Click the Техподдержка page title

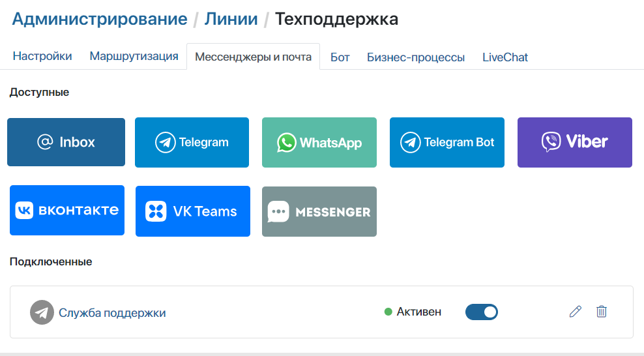[336, 19]
